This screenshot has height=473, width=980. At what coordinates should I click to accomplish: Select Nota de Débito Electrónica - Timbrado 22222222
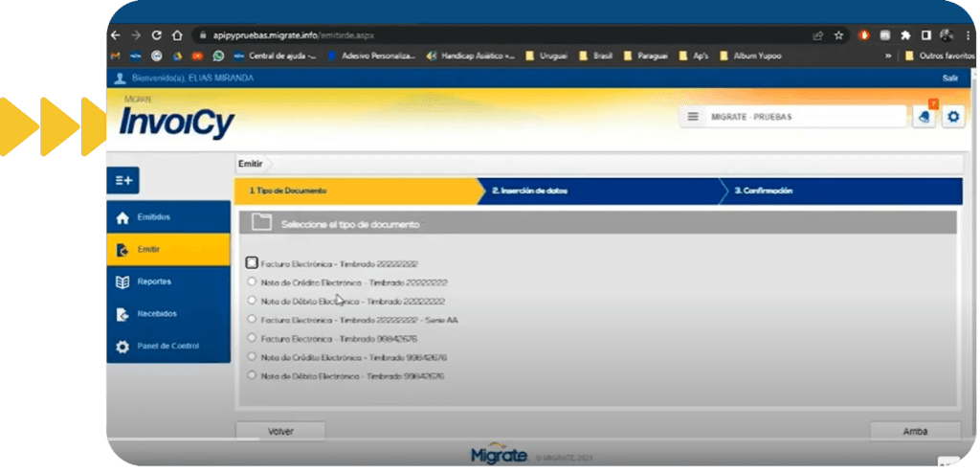pyautogui.click(x=252, y=301)
